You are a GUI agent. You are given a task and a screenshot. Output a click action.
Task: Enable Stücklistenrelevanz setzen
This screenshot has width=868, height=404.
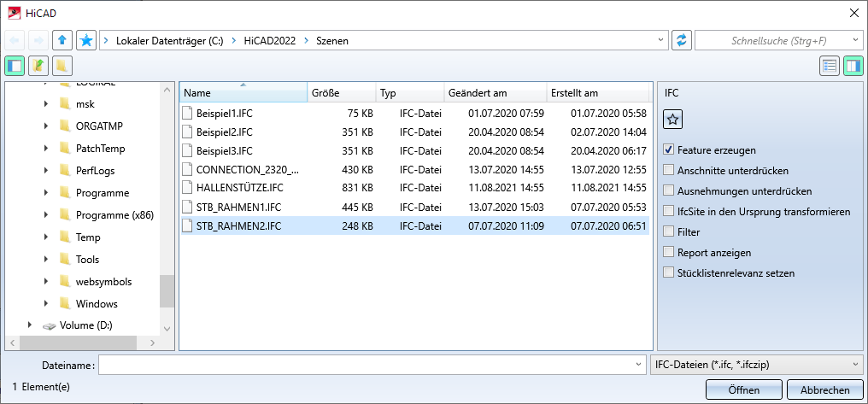click(x=669, y=272)
